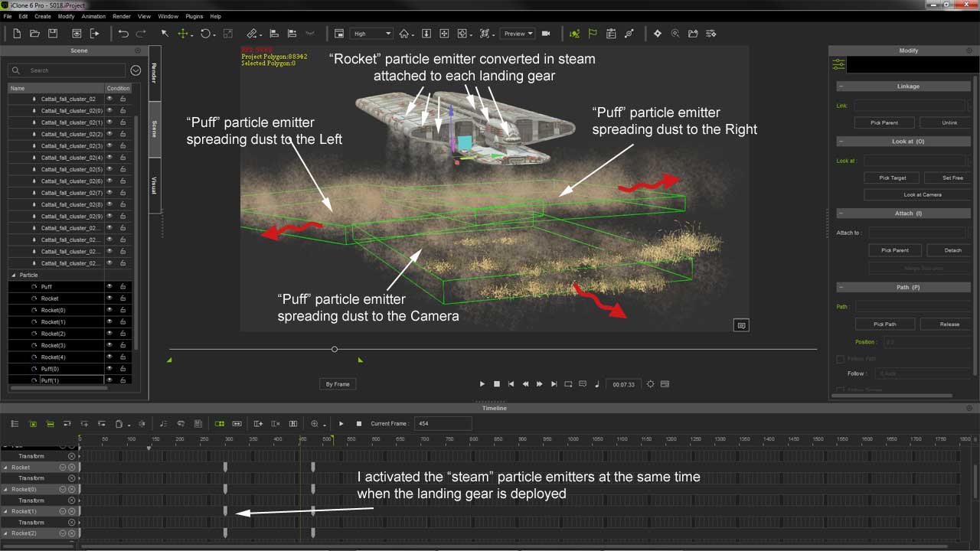Open the Export icon in the top toolbar
The width and height of the screenshot is (980, 551).
(x=94, y=34)
